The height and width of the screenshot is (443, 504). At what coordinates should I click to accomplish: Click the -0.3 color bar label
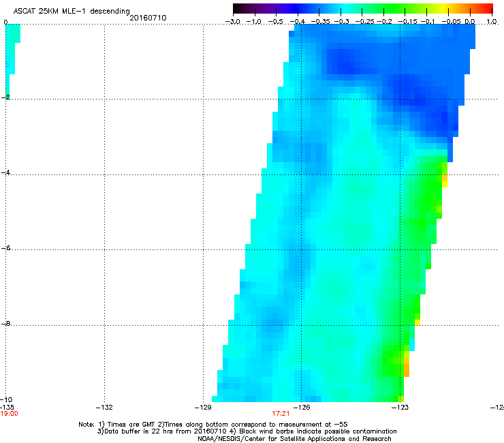pos(341,22)
